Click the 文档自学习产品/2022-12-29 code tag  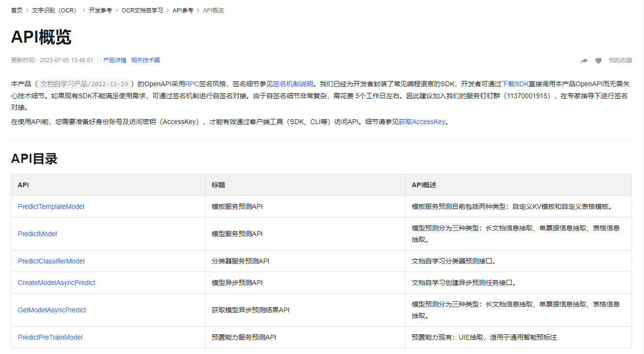point(84,84)
